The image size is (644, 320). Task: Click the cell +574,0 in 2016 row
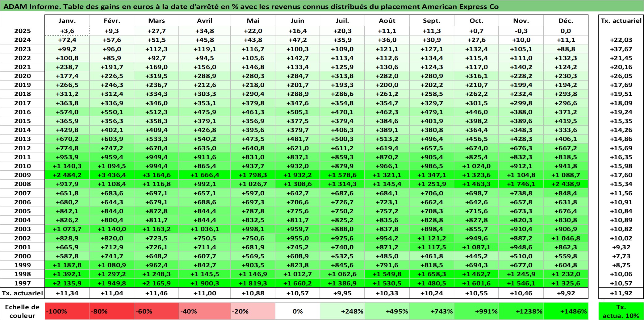pyautogui.click(x=67, y=112)
